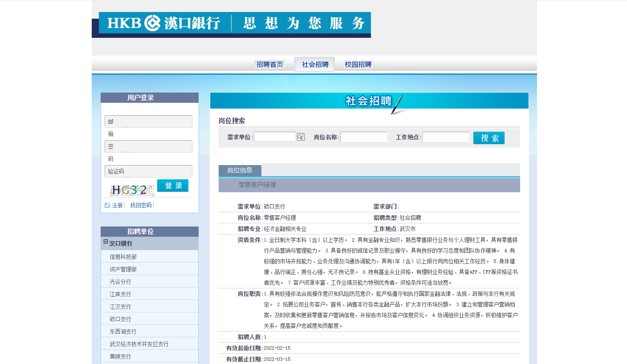The image size is (627, 364).
Task: Click the 验证码 captcha input field
Action: click(x=148, y=171)
